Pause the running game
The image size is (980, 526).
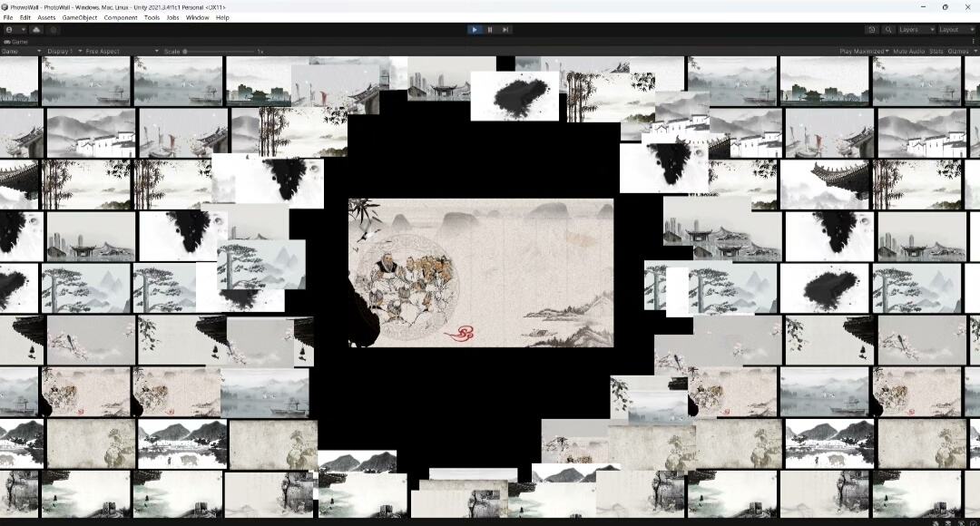point(490,29)
